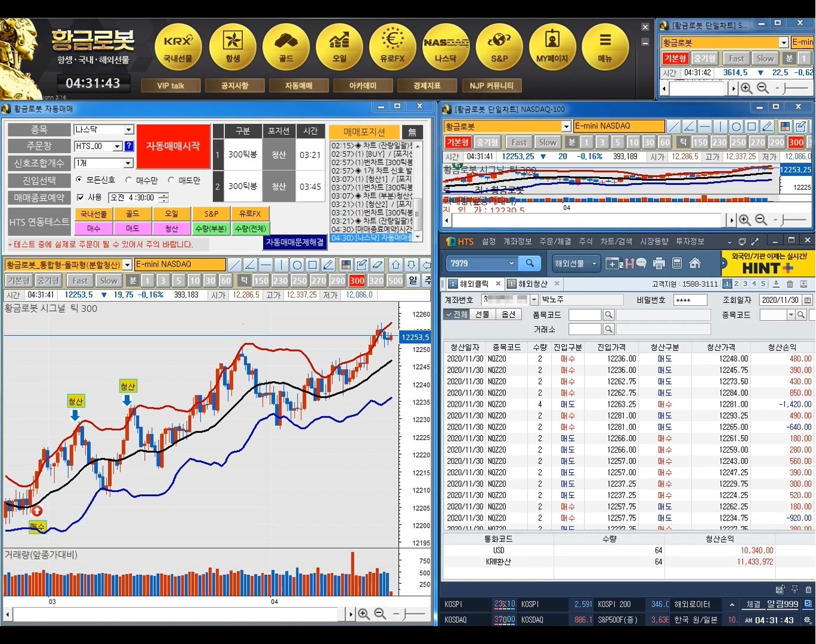Screen dimensions: 816x644
Task: Click the up arrow icon in bottom chart toolbar
Action: [x=395, y=265]
